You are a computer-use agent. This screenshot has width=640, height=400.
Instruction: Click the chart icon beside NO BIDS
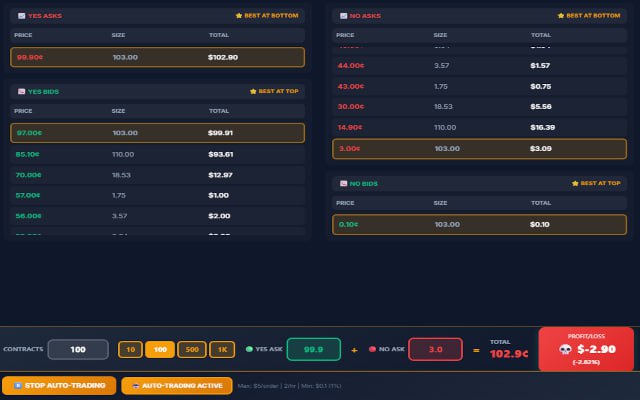[x=343, y=184]
